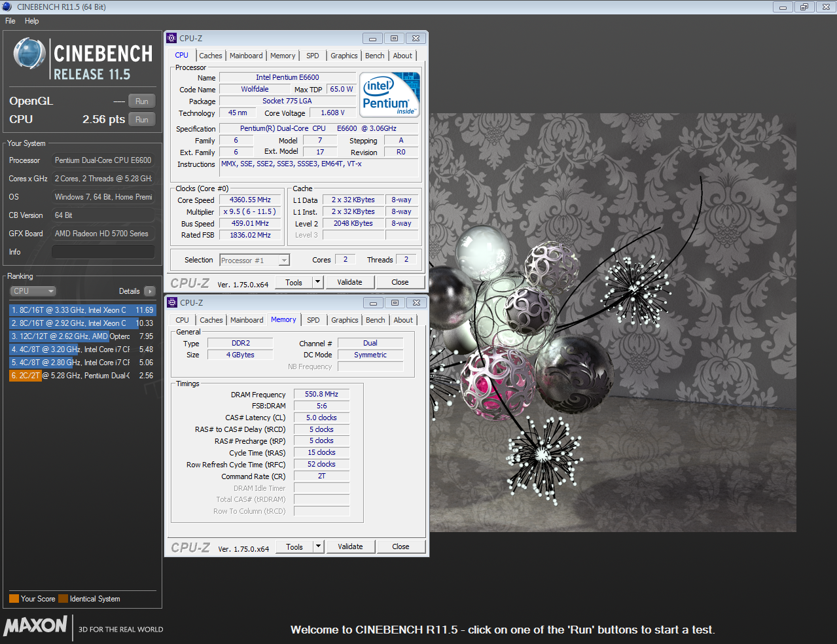The height and width of the screenshot is (644, 837).
Task: Switch to CPU tab in lower CPU-Z
Action: click(183, 320)
